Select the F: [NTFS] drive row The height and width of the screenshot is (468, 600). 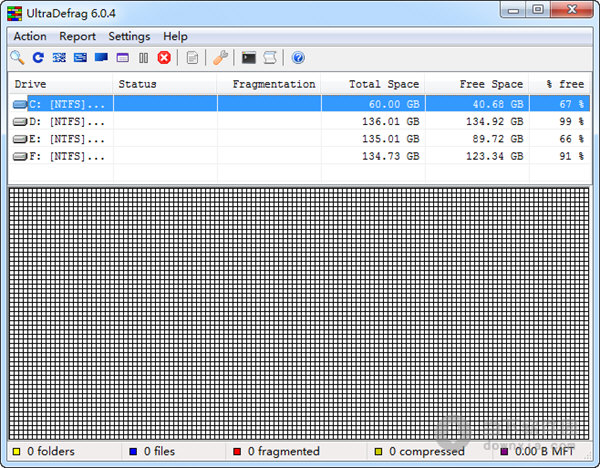coord(299,156)
